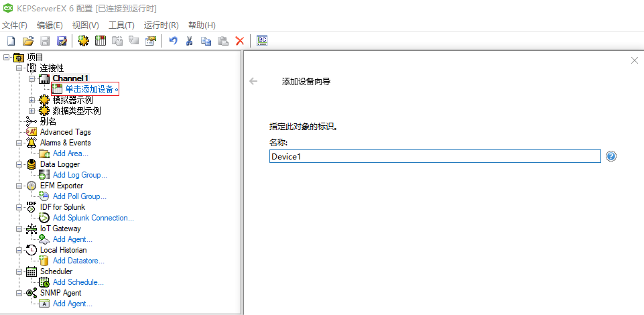Click the red Delete X icon

pyautogui.click(x=239, y=41)
